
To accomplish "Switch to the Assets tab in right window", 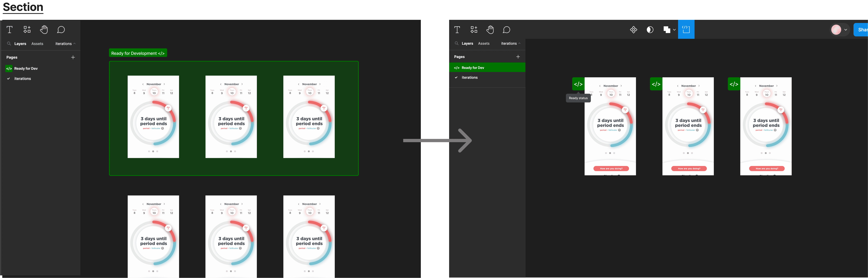I will [484, 43].
